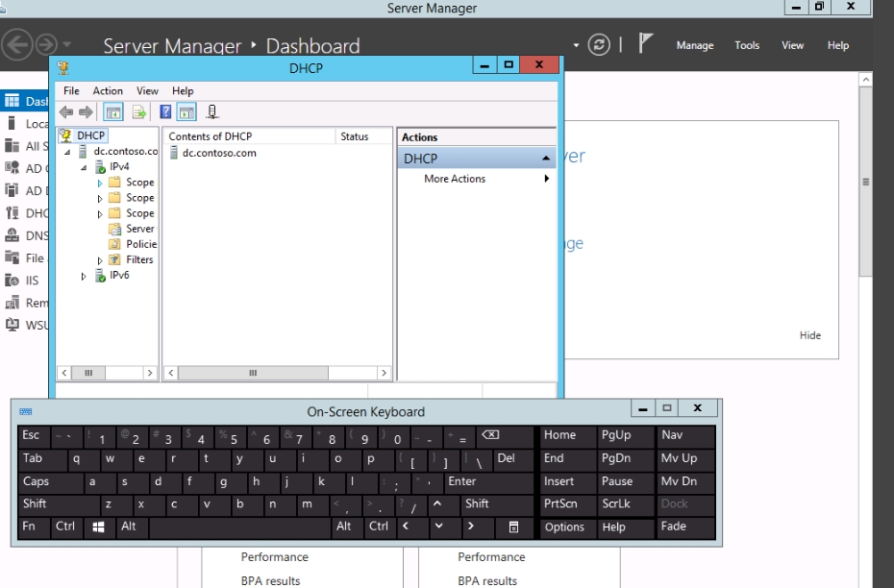Viewport: 894px width, 588px height.
Task: Open the dropdown arrow left of Refresh icon
Action: tap(576, 45)
